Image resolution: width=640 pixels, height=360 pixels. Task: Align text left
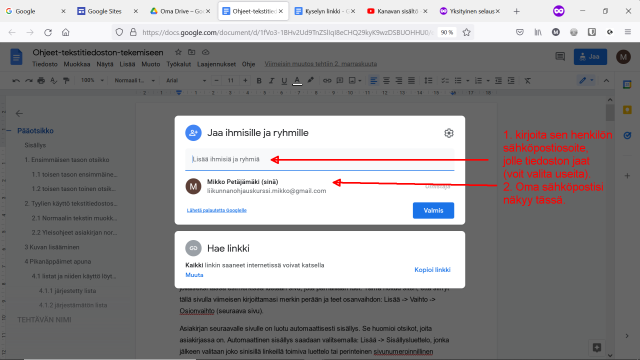373,81
